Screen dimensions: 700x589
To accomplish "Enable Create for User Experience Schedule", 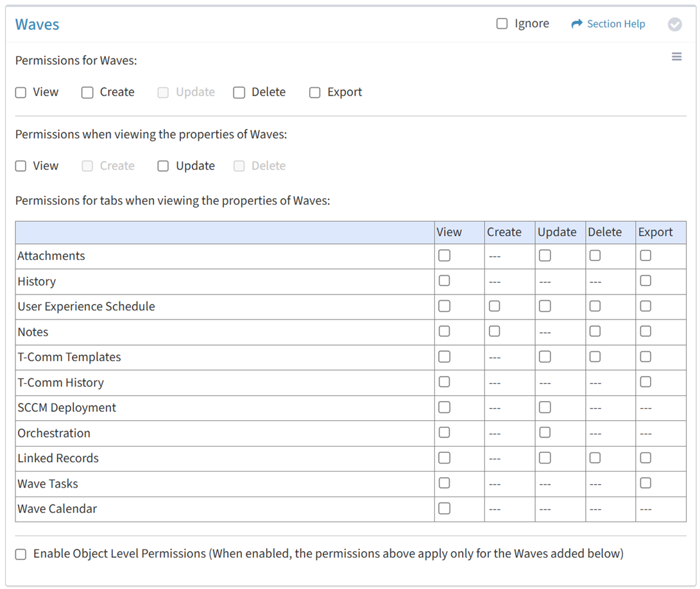I will click(x=494, y=306).
